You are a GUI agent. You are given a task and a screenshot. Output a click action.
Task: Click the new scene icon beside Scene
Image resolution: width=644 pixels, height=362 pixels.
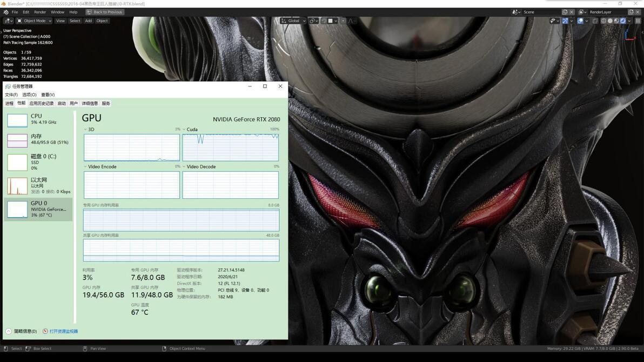[565, 12]
